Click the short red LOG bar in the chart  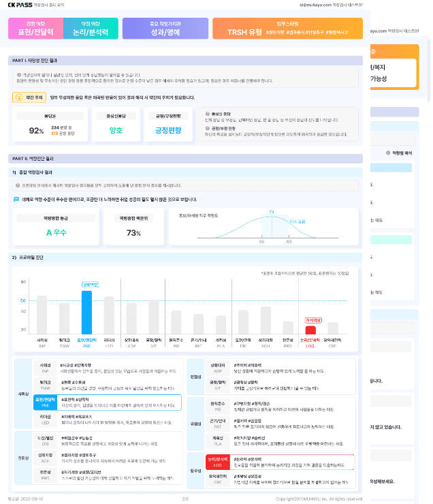coord(310,330)
